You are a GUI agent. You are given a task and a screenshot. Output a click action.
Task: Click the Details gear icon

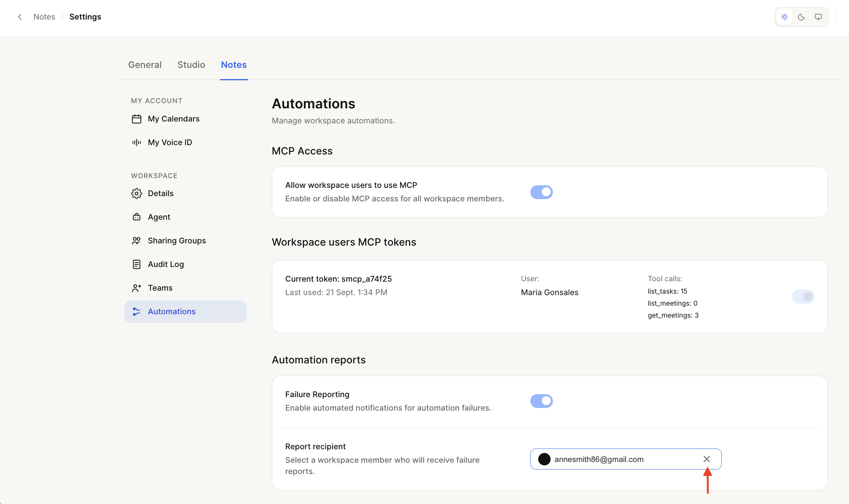pos(137,193)
